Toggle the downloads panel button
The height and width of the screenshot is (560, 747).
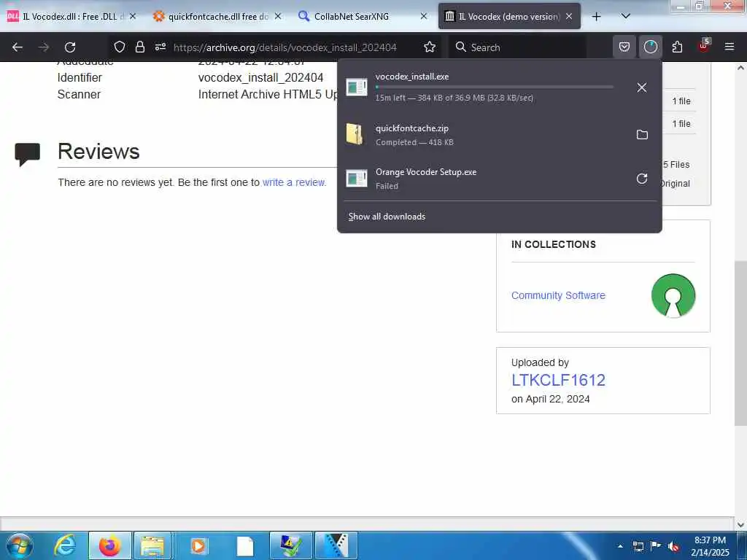click(x=650, y=47)
